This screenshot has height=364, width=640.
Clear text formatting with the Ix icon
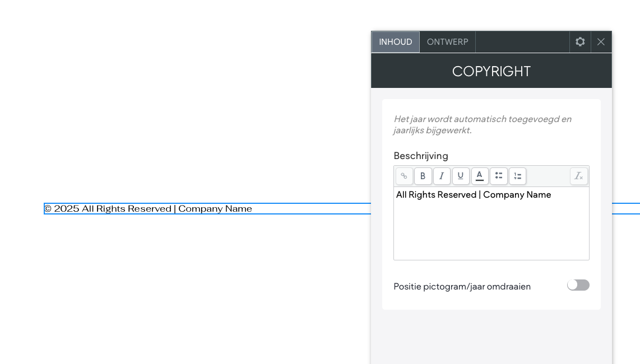point(579,176)
